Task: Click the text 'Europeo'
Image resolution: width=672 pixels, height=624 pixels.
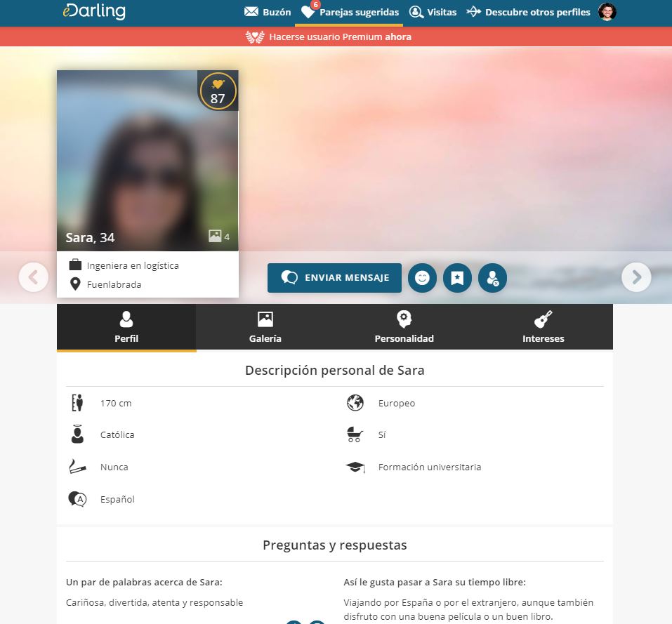Action: coord(397,404)
